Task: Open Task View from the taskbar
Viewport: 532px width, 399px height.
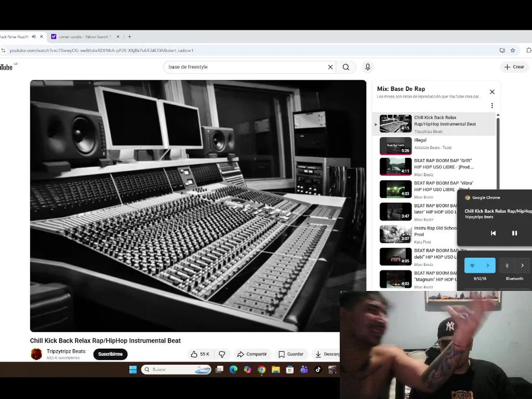Action: pyautogui.click(x=219, y=370)
